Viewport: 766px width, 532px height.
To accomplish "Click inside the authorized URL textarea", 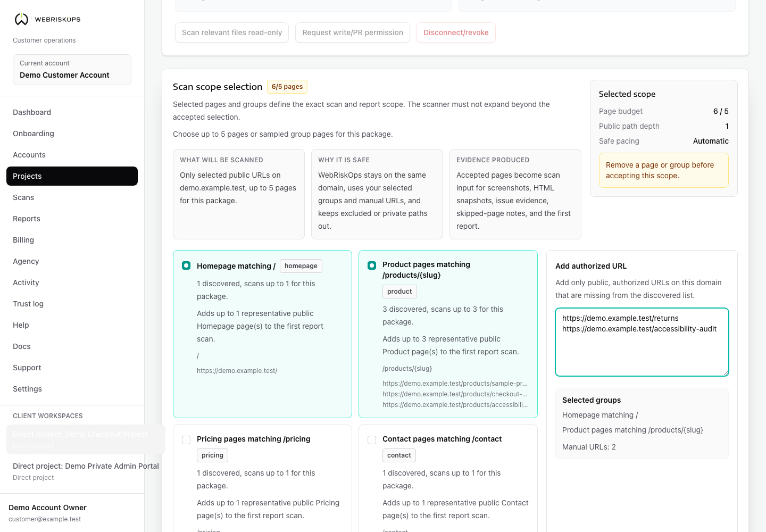I will coord(642,342).
